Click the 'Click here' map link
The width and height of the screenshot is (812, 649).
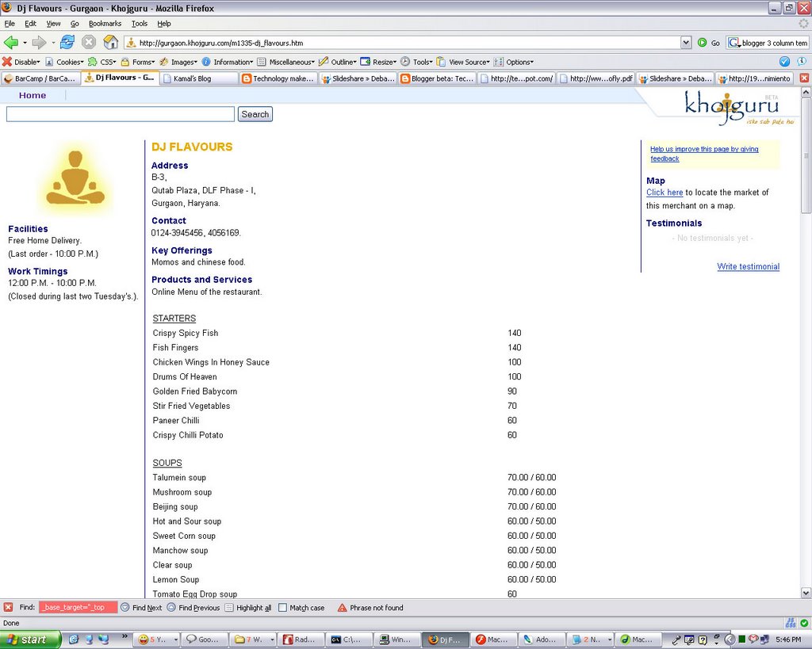click(x=665, y=193)
